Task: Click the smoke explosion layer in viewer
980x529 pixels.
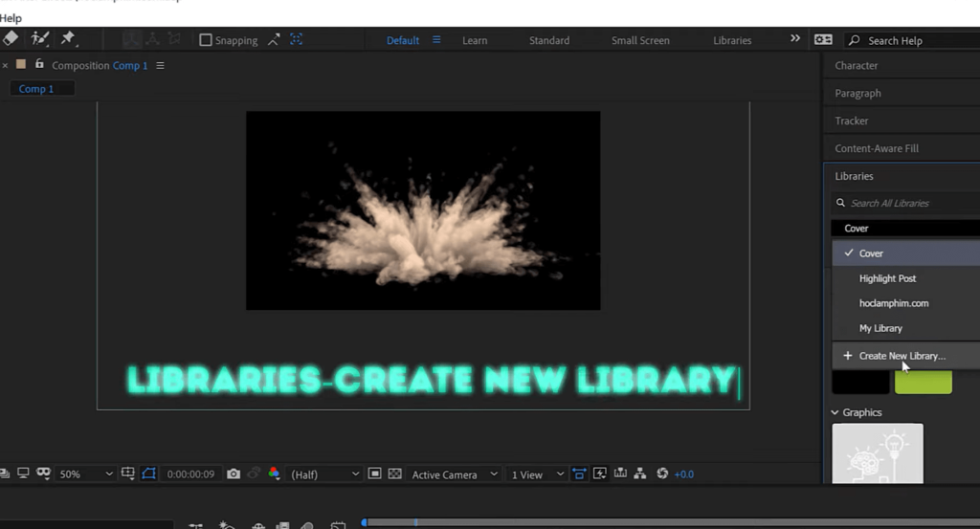Action: coord(423,210)
